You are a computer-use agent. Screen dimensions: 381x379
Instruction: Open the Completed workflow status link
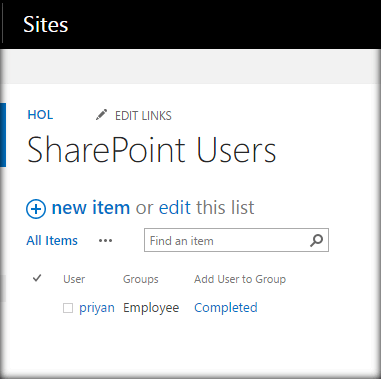pyautogui.click(x=226, y=307)
